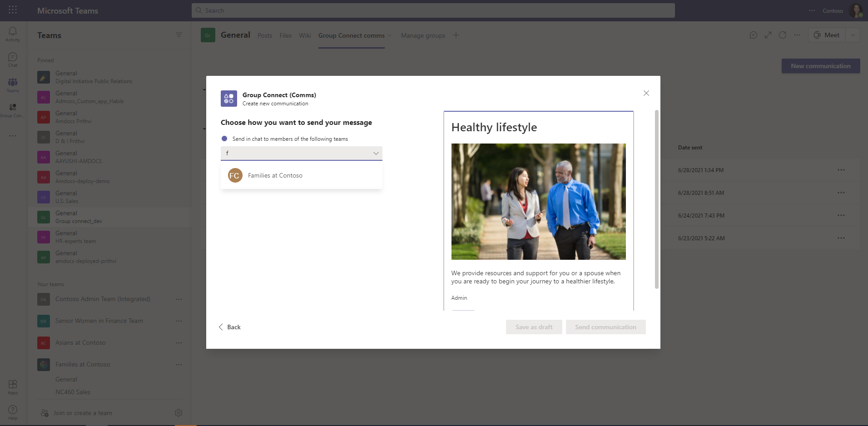
Task: Open Group Connect app in left rail
Action: click(13, 110)
